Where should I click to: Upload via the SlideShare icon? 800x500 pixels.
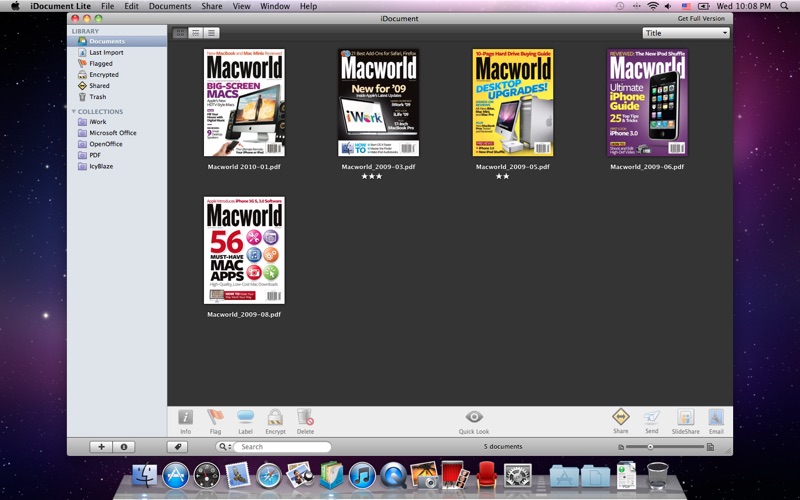click(x=685, y=417)
